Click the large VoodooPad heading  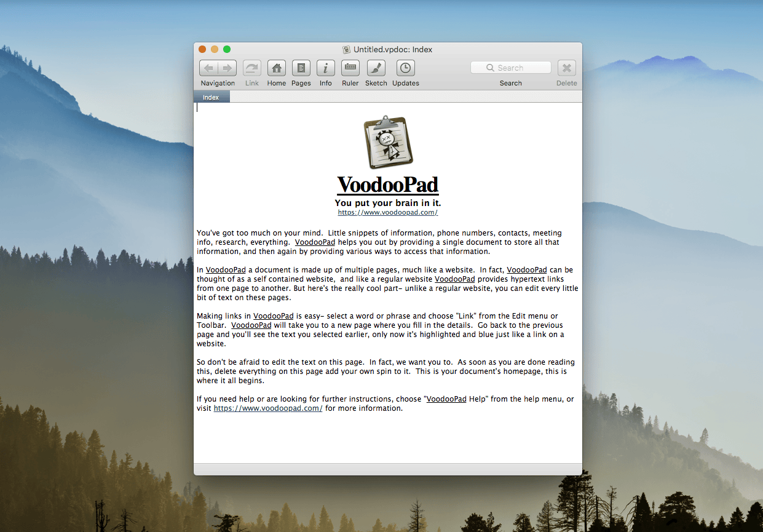click(x=388, y=185)
